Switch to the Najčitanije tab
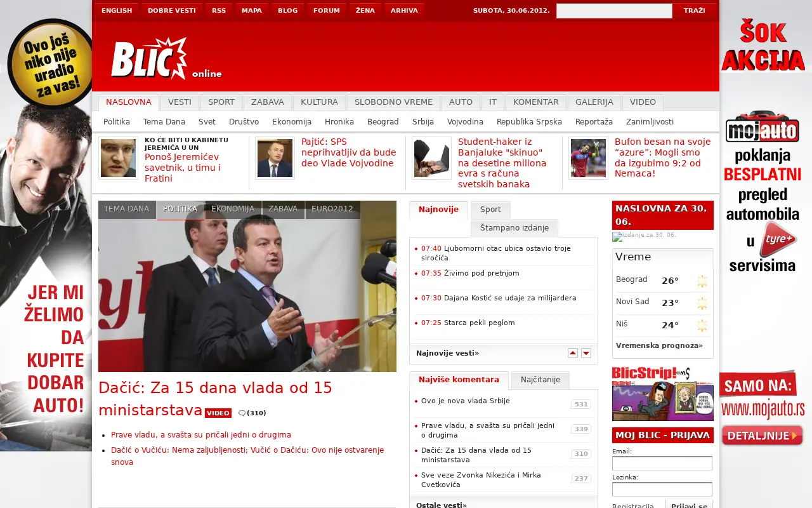This screenshot has height=508, width=812. click(x=540, y=380)
